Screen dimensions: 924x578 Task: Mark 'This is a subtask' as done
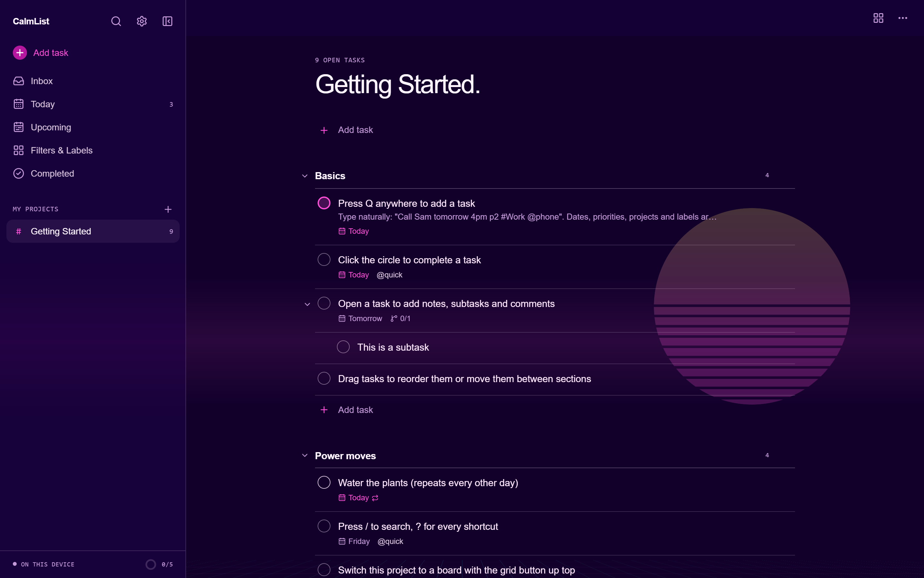pyautogui.click(x=343, y=347)
